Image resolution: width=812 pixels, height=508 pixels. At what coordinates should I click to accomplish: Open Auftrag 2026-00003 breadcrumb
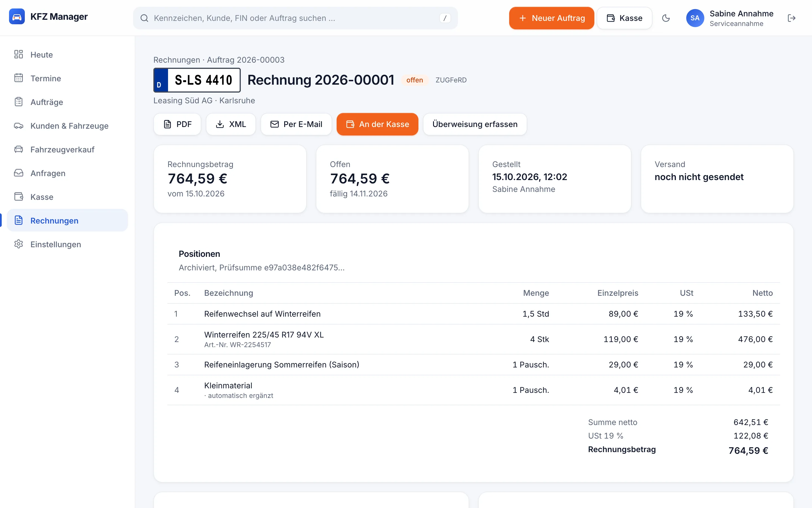pyautogui.click(x=246, y=60)
